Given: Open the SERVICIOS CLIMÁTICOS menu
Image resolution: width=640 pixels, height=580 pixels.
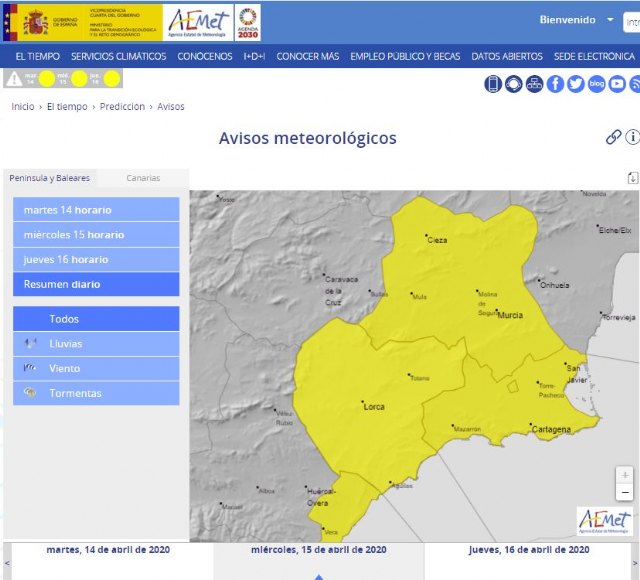Looking at the screenshot, I should [x=119, y=56].
